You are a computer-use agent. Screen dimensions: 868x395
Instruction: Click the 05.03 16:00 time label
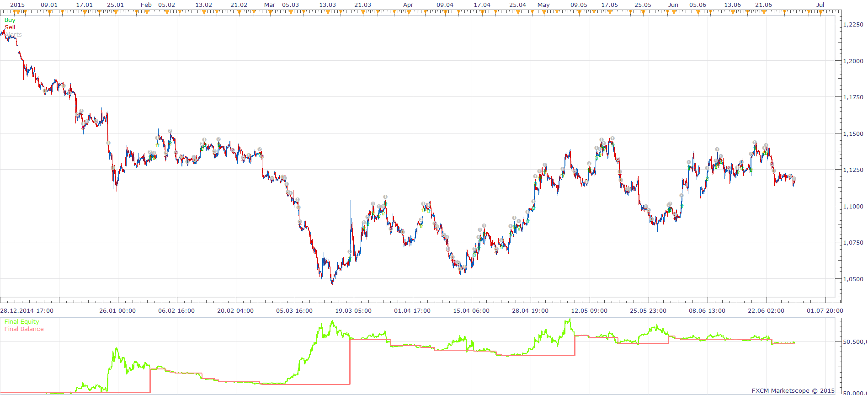(x=294, y=311)
